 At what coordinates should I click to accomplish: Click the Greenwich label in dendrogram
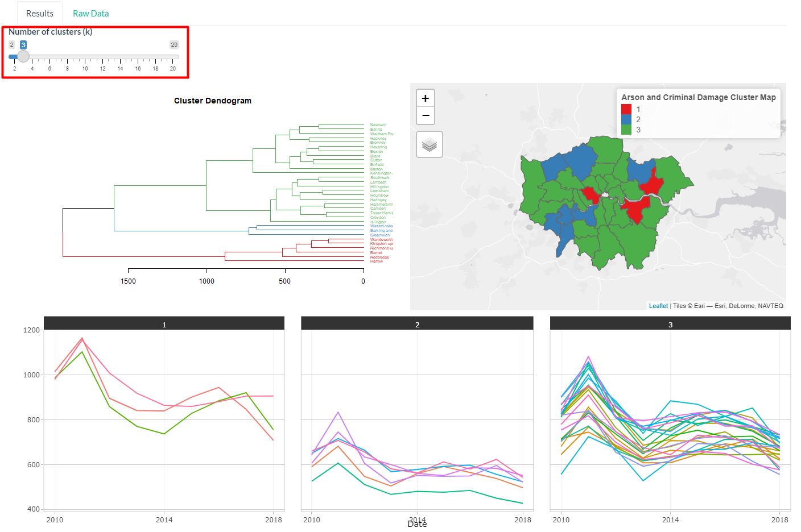[380, 235]
